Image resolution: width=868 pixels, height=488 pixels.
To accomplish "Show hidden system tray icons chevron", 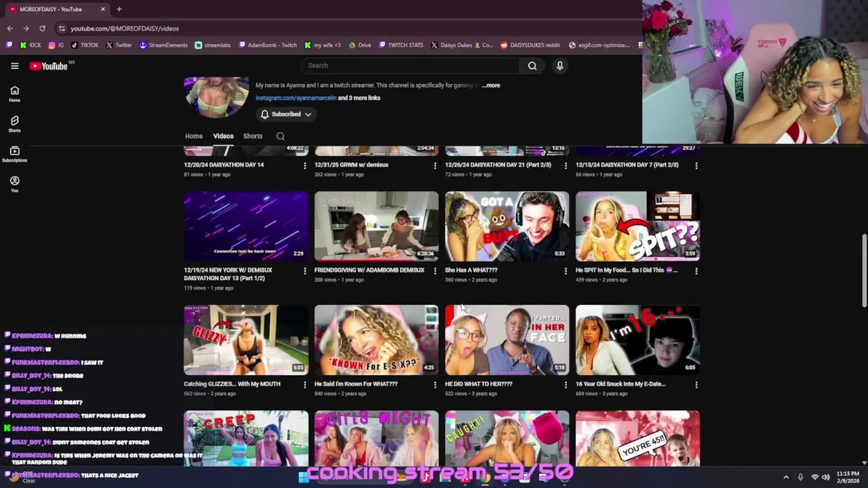I will [x=786, y=477].
